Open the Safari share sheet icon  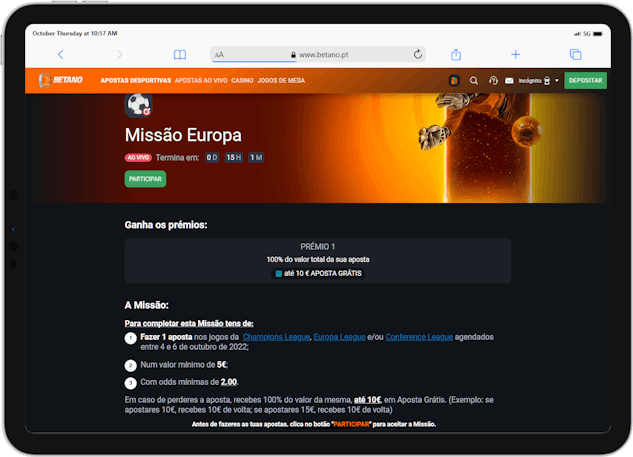456,54
